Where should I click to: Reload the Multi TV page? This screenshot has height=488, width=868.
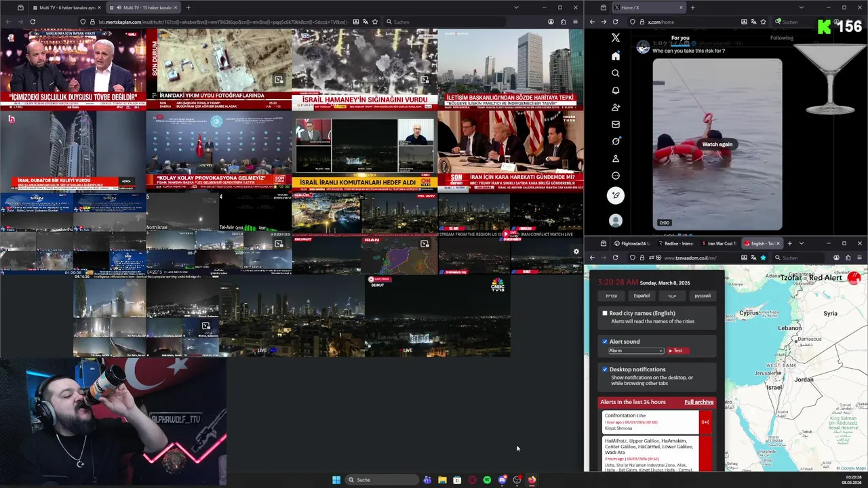tap(33, 22)
